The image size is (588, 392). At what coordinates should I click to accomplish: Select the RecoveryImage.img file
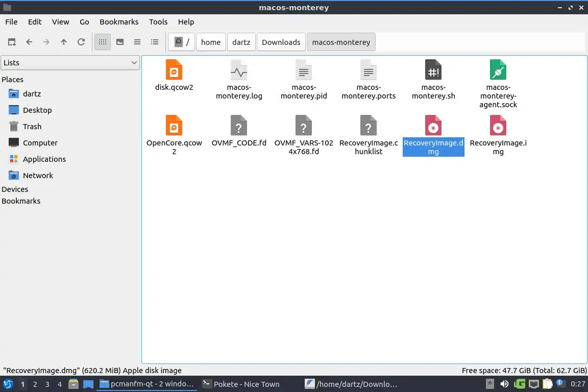pos(498,135)
